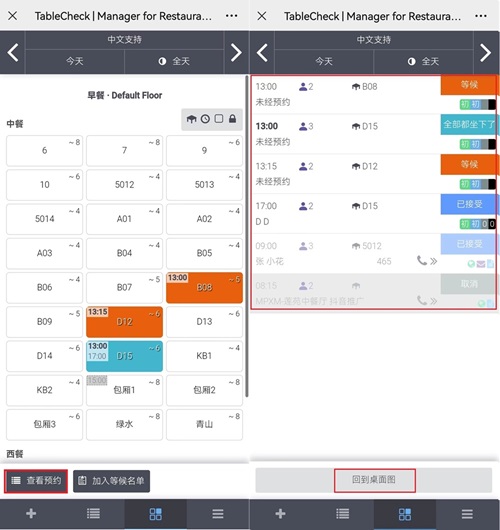Click the 查看预约 button
This screenshot has width=500, height=530.
pos(36,481)
